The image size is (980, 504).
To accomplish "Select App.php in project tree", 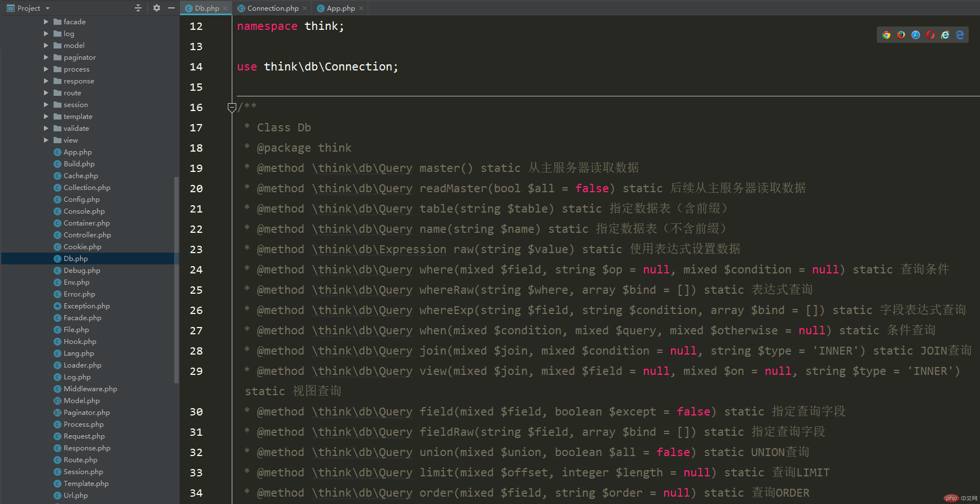I will click(x=73, y=152).
